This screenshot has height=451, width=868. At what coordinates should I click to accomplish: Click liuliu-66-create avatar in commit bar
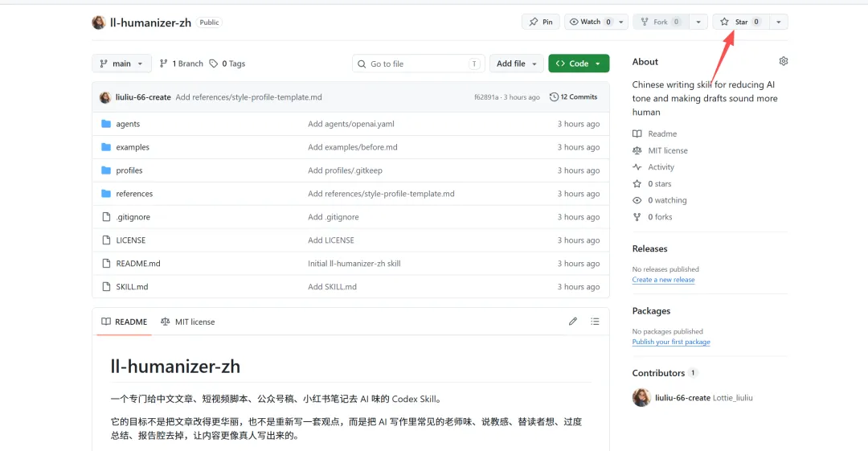click(104, 97)
